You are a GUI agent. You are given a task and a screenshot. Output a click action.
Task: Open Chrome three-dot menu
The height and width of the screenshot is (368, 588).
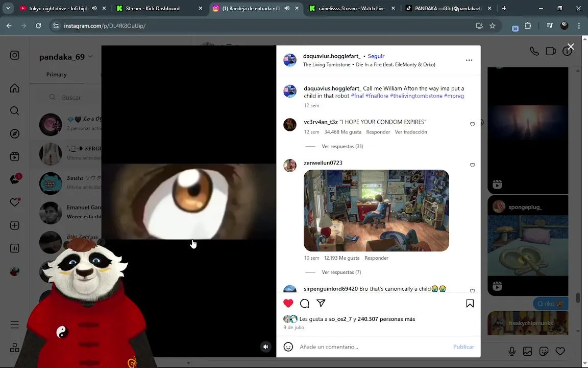tap(579, 26)
